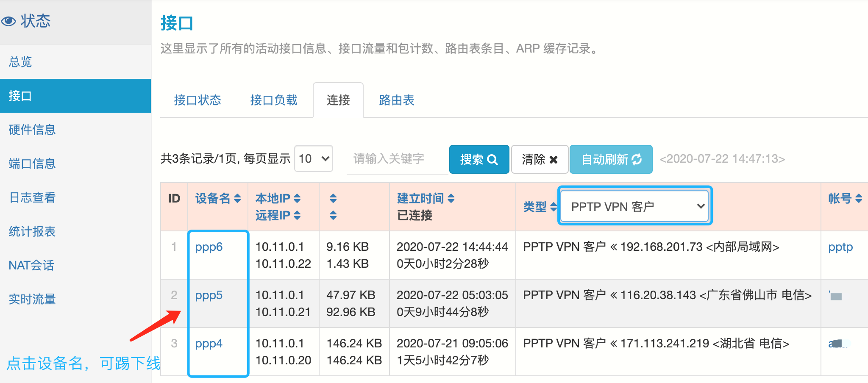Sort by 本地IP using its arrows
This screenshot has width=868, height=383.
click(x=297, y=198)
